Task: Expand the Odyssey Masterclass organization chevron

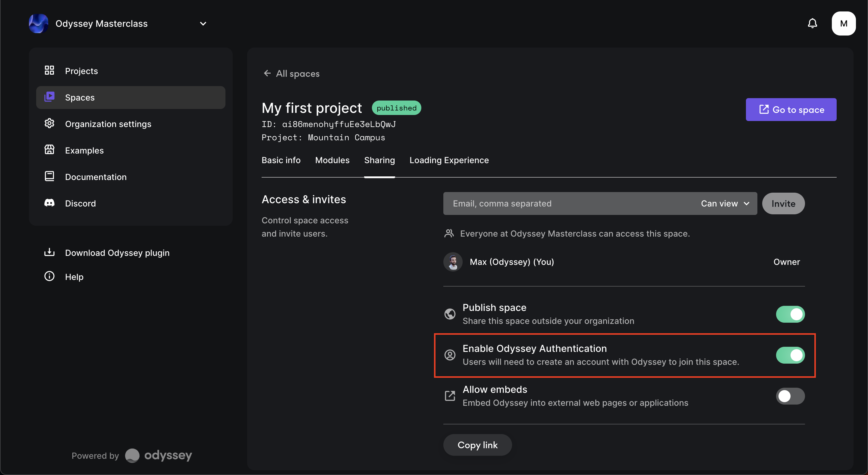Action: pos(203,23)
